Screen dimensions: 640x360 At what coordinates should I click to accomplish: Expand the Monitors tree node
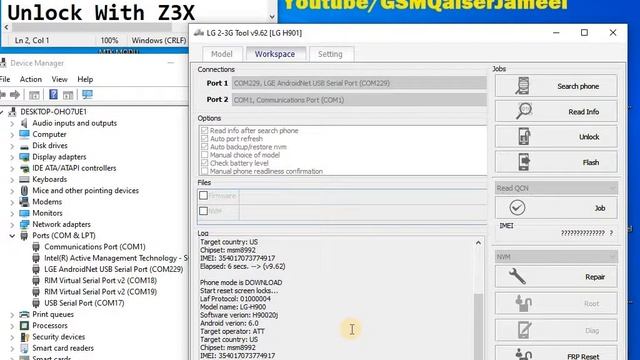pos(12,213)
